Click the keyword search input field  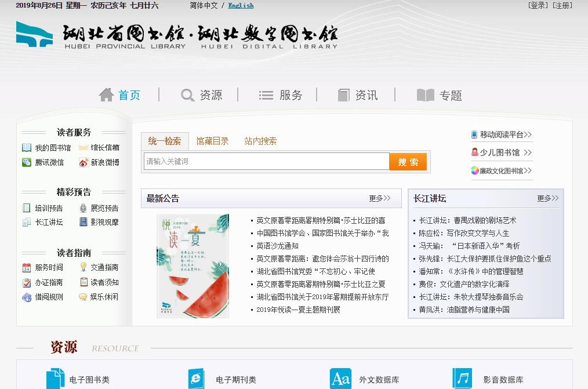[266, 161]
